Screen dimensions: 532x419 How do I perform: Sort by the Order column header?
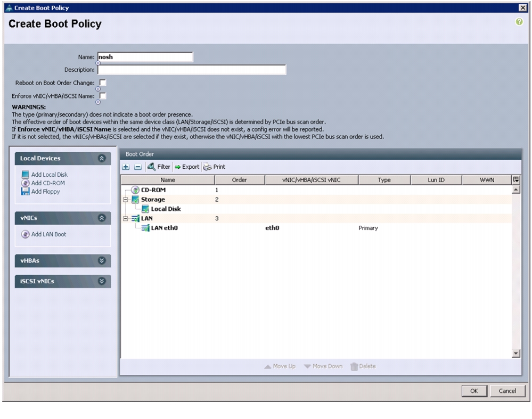point(240,180)
